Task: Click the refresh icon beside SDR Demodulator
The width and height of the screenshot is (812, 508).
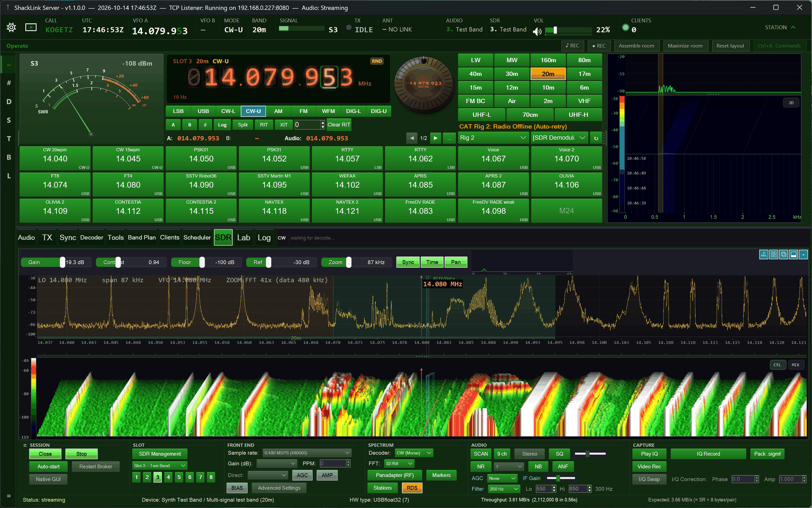Action: 596,138
